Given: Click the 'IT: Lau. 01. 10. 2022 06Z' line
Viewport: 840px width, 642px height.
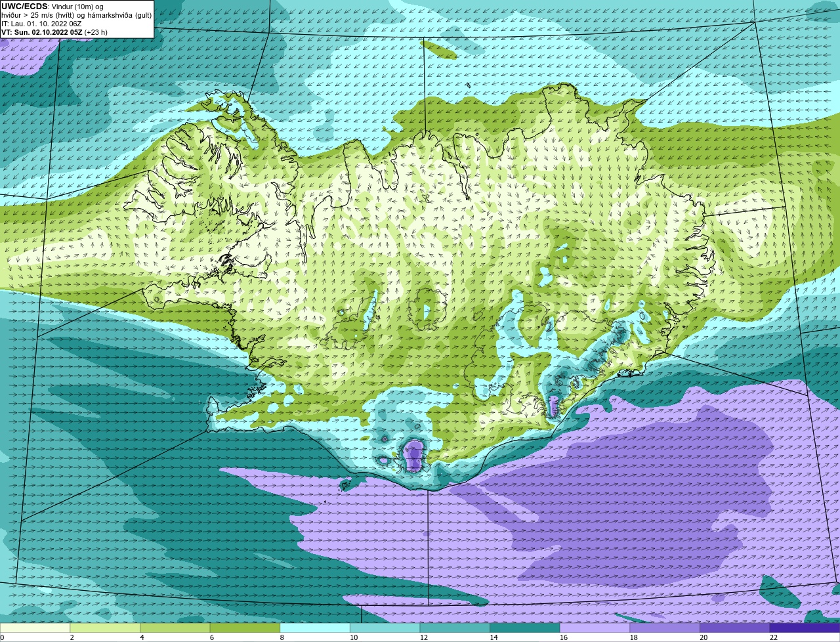Looking at the screenshot, I should pos(41,24).
